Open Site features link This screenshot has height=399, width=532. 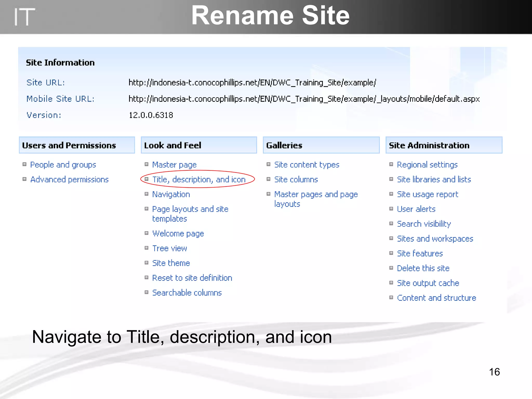420,254
